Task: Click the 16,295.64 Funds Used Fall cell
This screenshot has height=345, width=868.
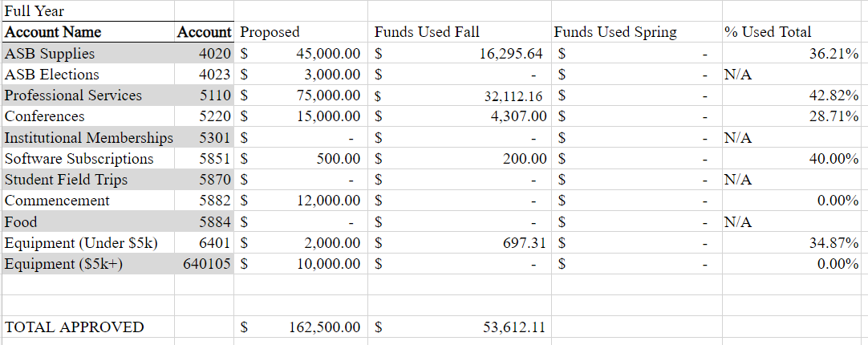Action: pyautogui.click(x=460, y=53)
